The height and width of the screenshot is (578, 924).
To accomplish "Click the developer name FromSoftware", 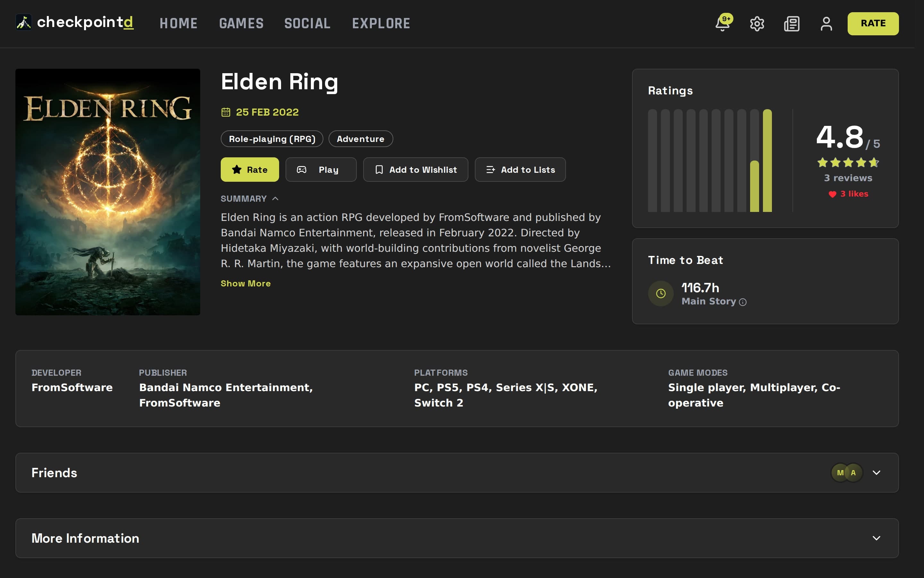I will point(72,388).
